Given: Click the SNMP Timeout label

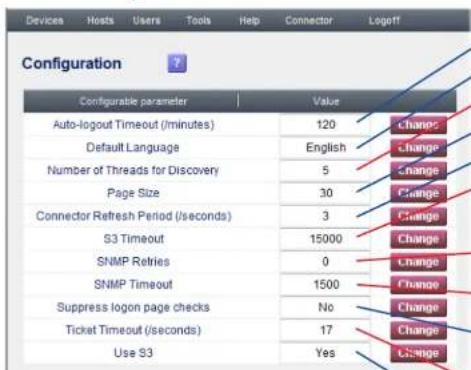Looking at the screenshot, I should [x=133, y=284].
